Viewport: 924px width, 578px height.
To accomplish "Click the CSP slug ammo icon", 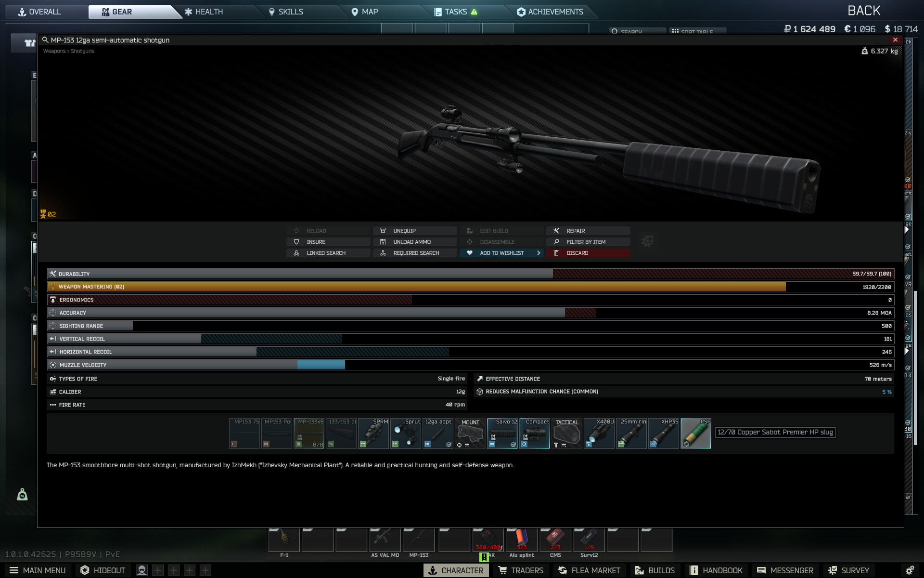I will tap(695, 433).
